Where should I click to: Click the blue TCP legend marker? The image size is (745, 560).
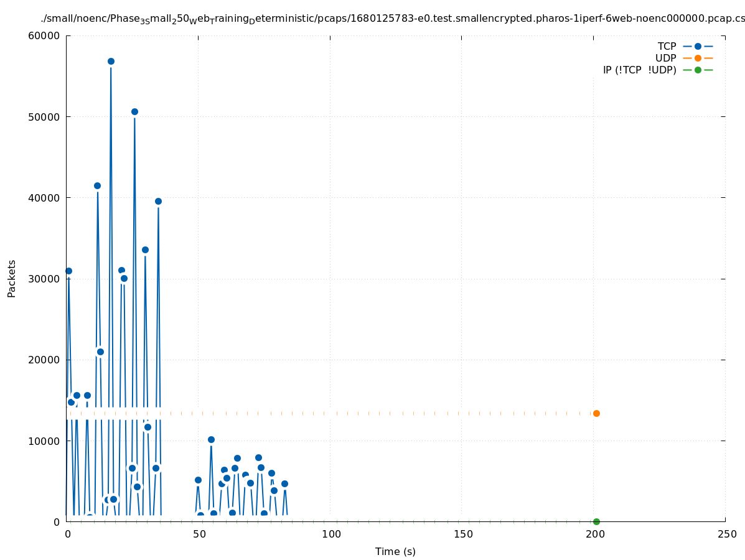(x=698, y=47)
